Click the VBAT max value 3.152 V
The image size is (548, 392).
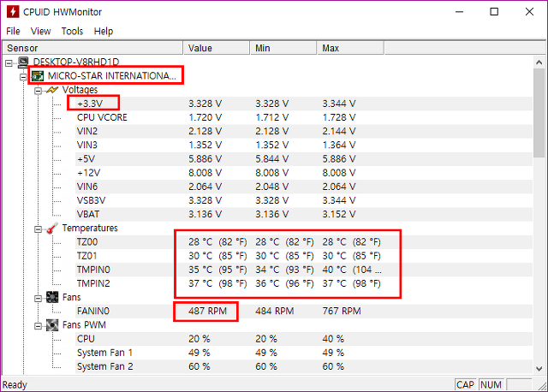339,214
